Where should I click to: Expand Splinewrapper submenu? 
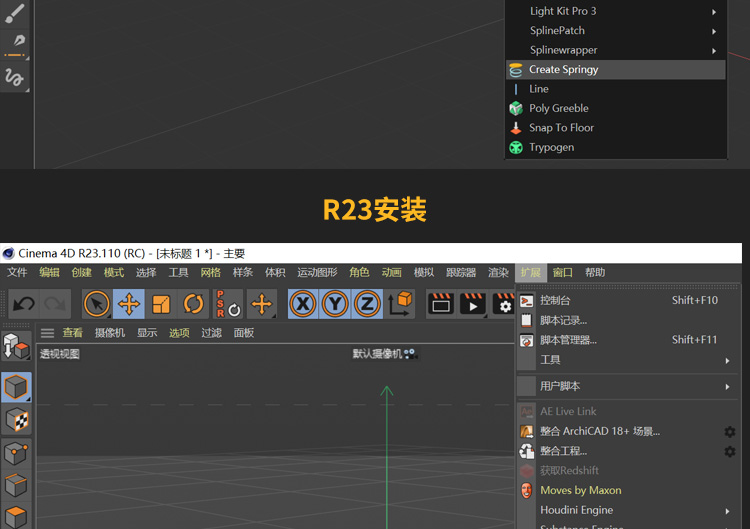[616, 50]
